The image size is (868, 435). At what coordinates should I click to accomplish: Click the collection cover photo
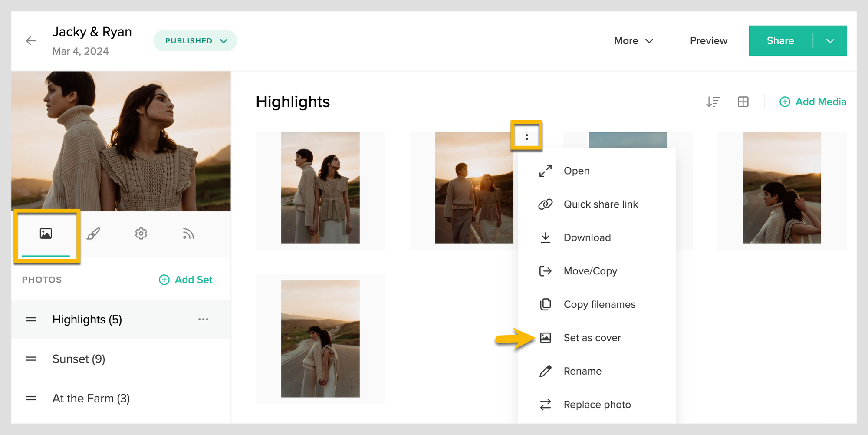tap(121, 142)
